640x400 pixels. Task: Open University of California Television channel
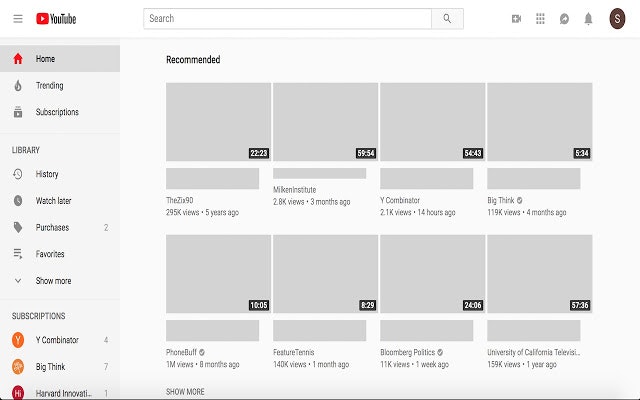click(x=533, y=352)
